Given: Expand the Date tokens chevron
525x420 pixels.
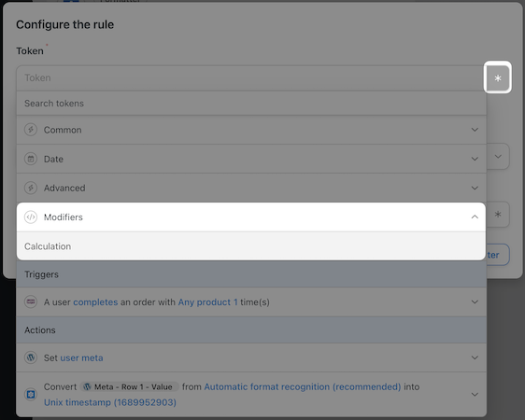Looking at the screenshot, I should [x=475, y=159].
